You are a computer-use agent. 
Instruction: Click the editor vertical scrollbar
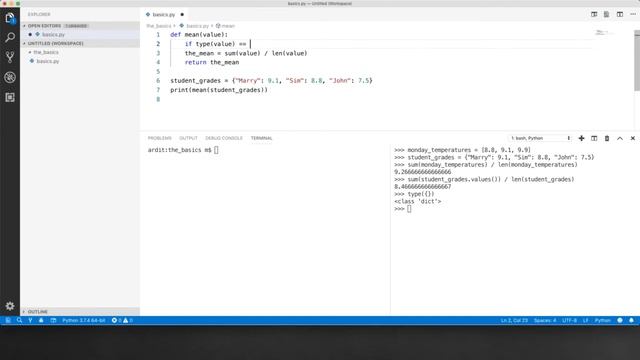point(637,60)
